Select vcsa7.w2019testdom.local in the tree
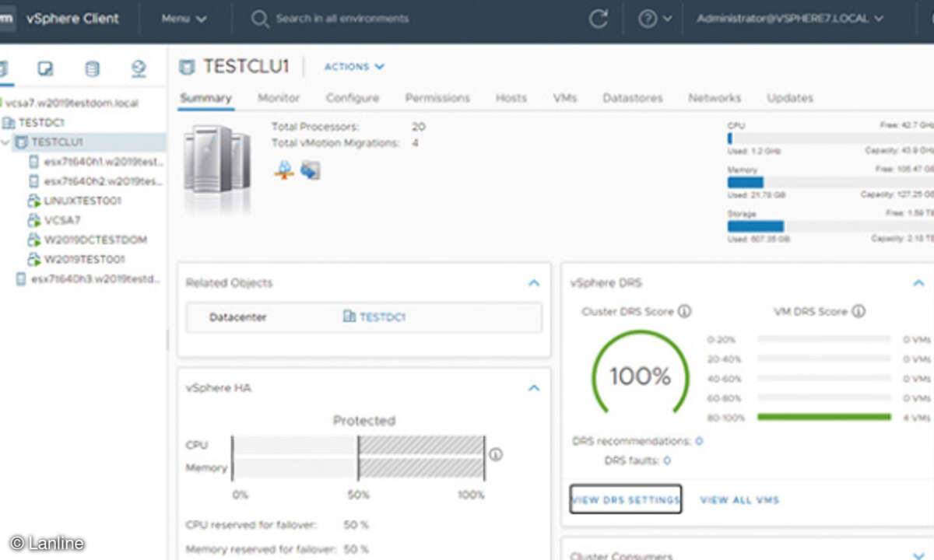The image size is (934, 560). click(x=72, y=103)
